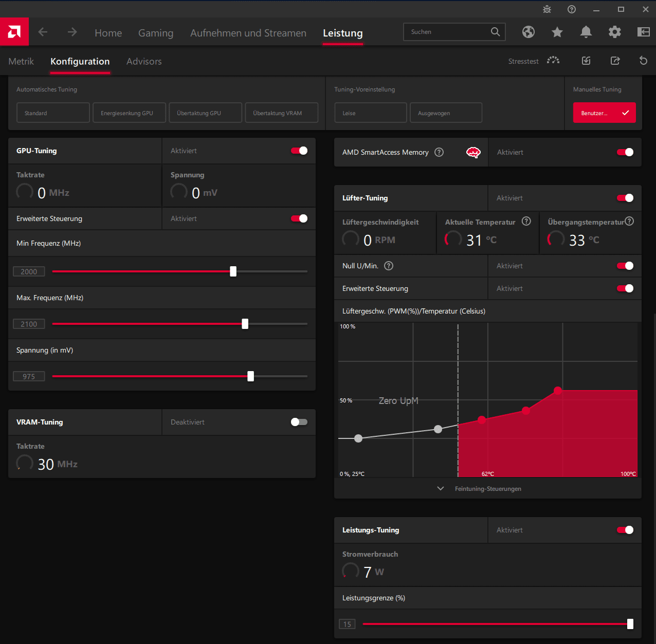Go back with the left arrow
This screenshot has height=644, width=656.
pyautogui.click(x=43, y=32)
